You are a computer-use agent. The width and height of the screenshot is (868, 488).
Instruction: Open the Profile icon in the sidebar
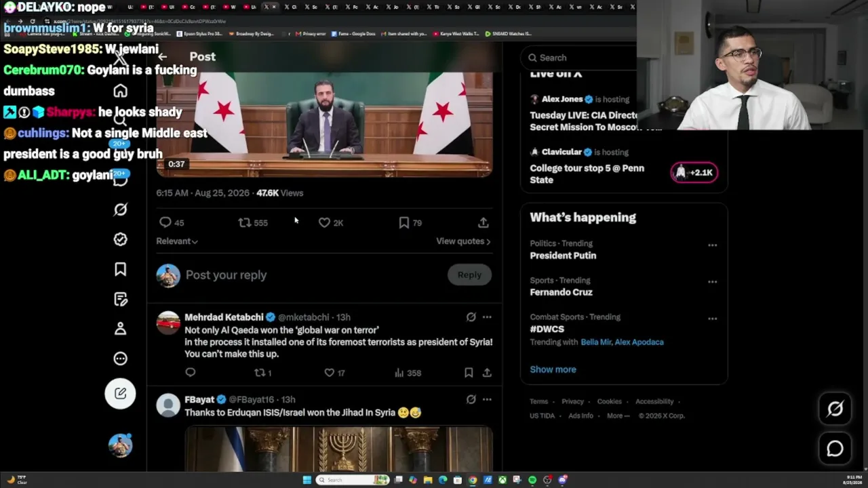click(120, 329)
